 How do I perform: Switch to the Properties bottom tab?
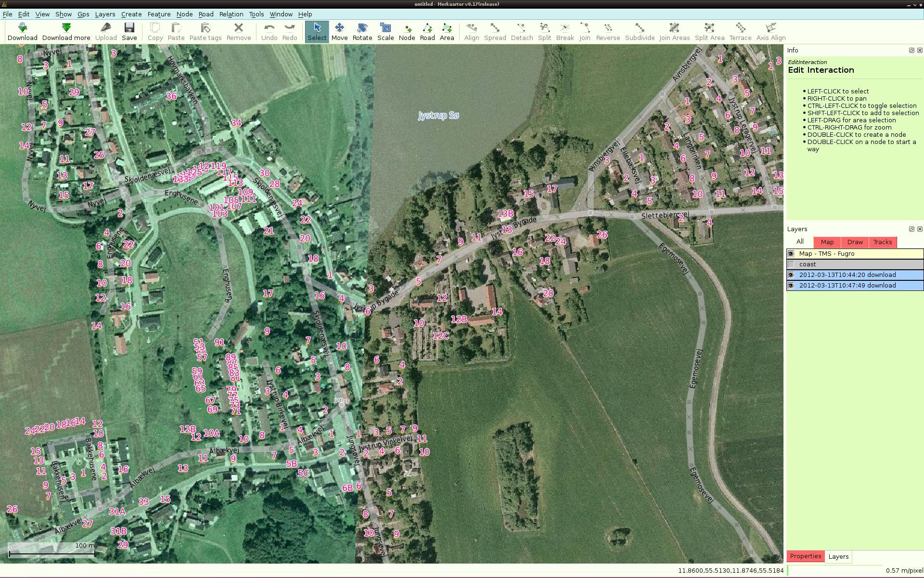(x=805, y=556)
